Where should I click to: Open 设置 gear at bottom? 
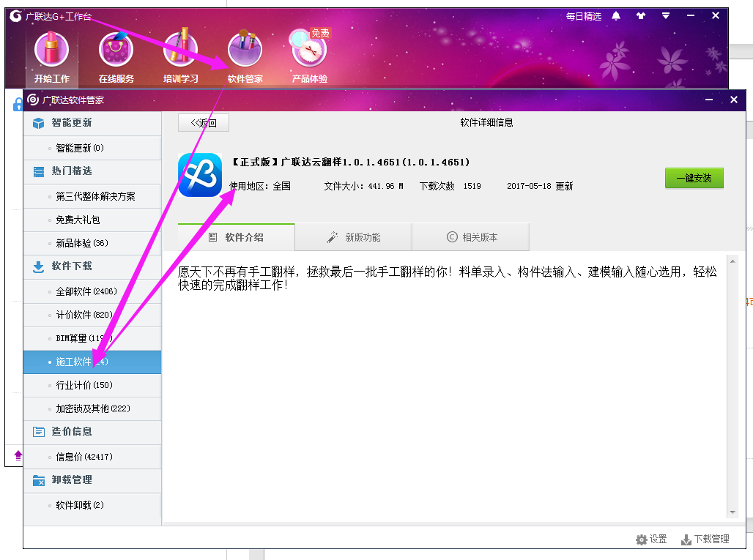pos(650,540)
